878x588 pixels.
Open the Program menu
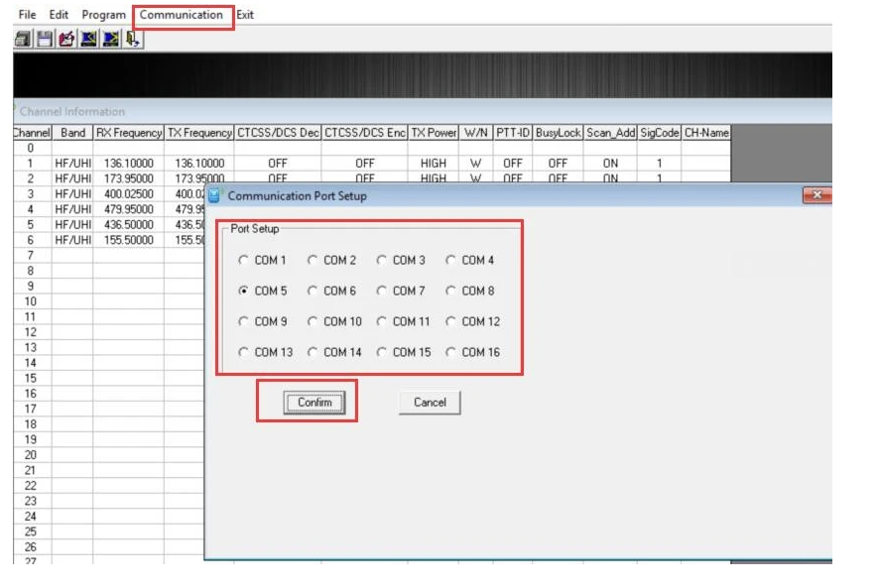pos(103,15)
